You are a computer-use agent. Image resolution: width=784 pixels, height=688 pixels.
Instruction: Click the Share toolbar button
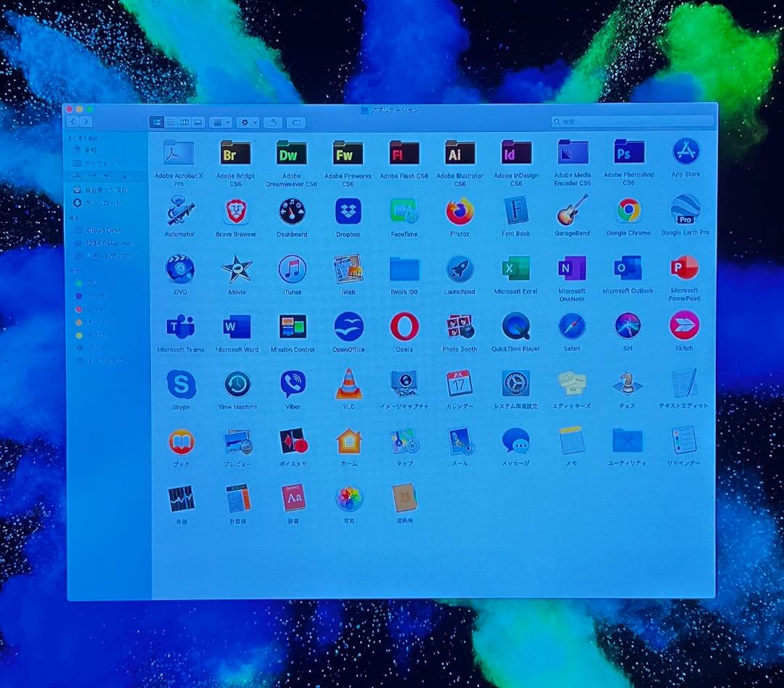(x=273, y=122)
